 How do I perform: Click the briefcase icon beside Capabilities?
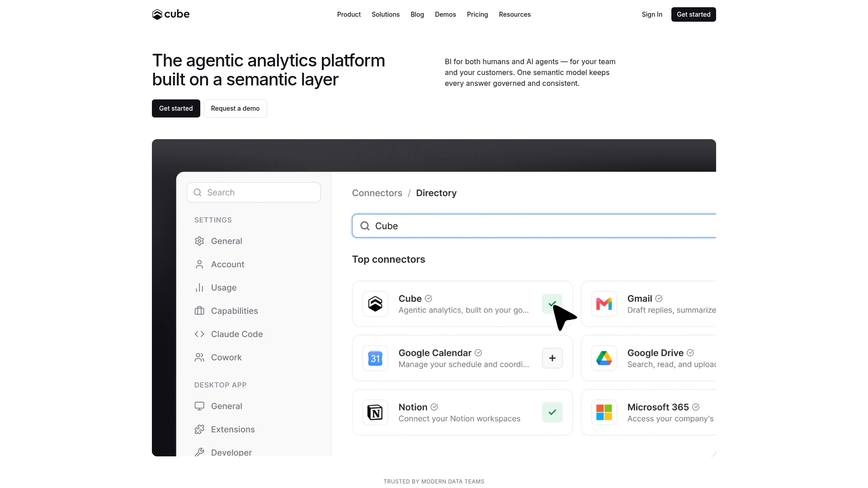coord(199,311)
